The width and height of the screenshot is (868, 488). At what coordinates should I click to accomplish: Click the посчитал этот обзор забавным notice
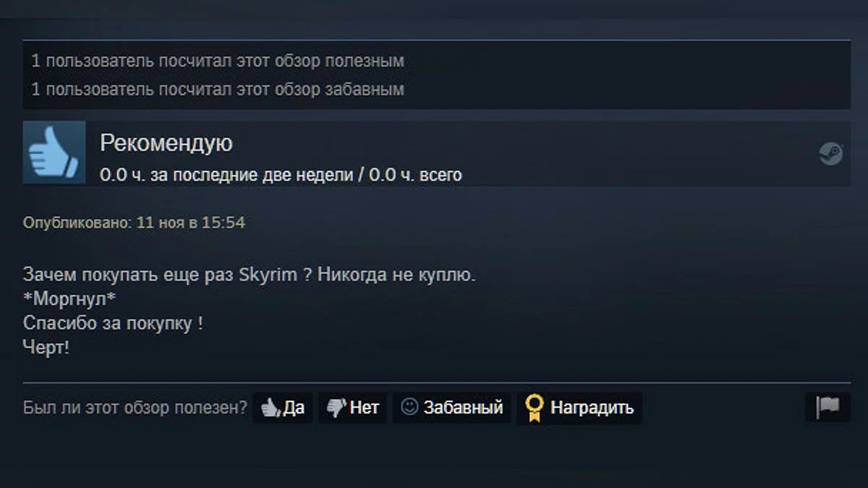(217, 90)
